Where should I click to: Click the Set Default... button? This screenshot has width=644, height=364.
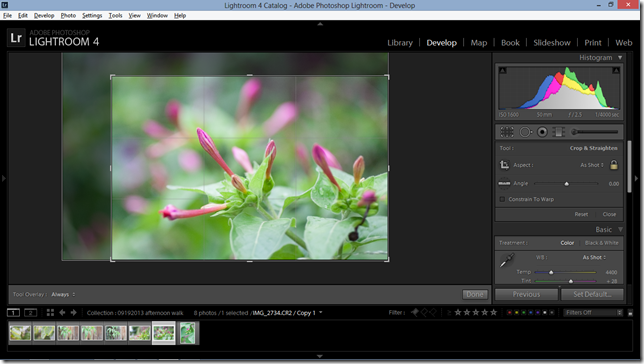[x=592, y=294]
